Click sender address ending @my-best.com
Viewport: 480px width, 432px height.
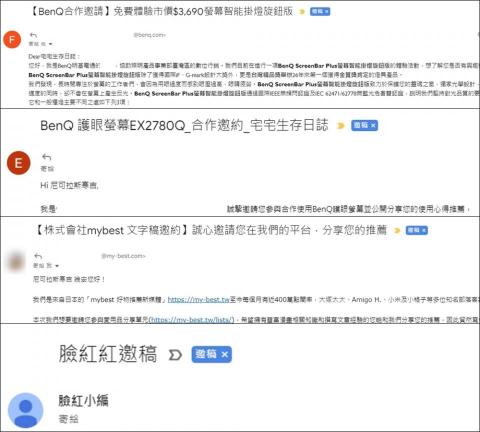pyautogui.click(x=123, y=256)
